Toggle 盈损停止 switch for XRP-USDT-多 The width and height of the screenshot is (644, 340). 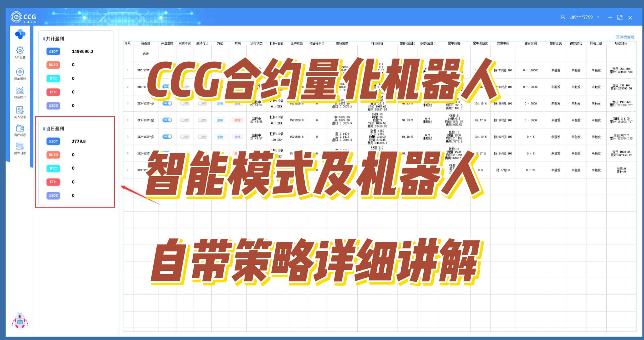pos(202,137)
